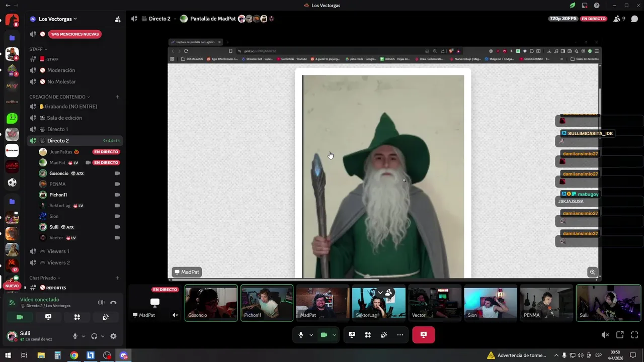Collapse STAFF category
This screenshot has height=362, width=644.
pyautogui.click(x=38, y=49)
